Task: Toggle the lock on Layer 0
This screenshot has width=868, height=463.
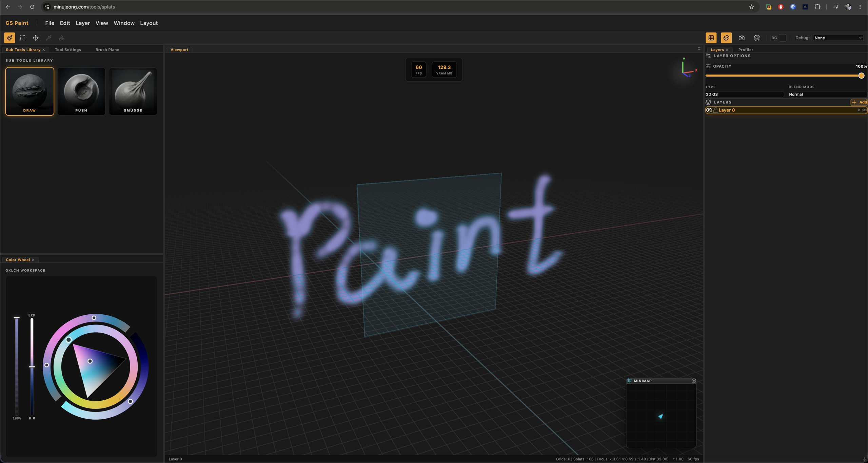Action: [x=715, y=110]
